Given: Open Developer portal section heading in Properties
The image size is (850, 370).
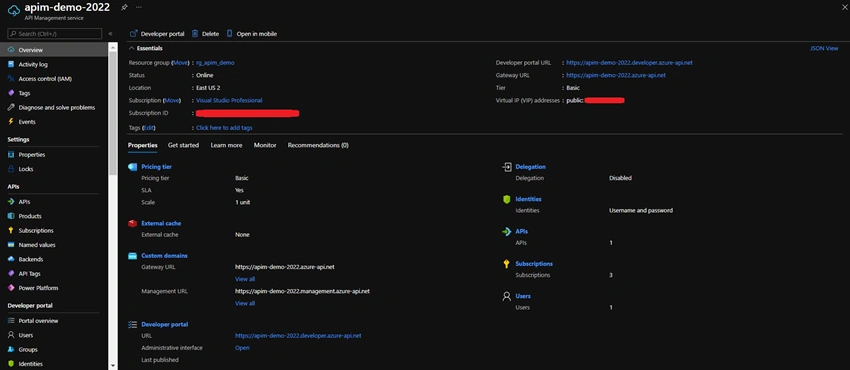Looking at the screenshot, I should click(165, 324).
